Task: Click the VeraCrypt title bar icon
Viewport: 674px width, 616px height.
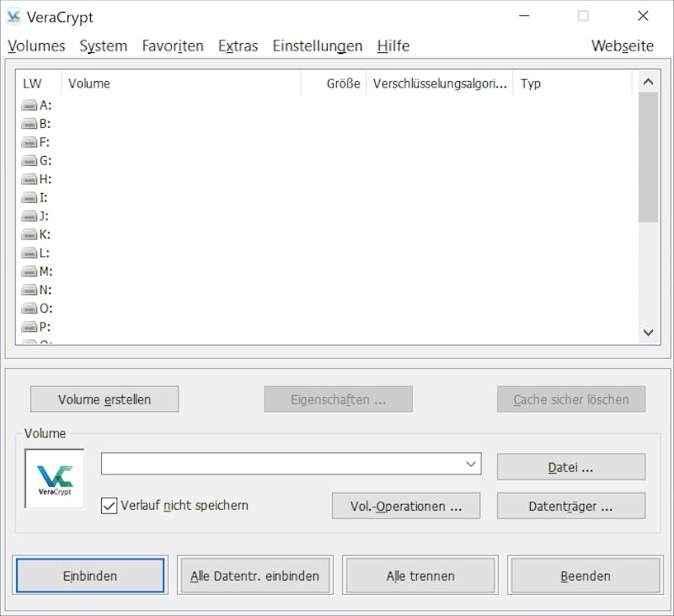Action: pyautogui.click(x=13, y=17)
